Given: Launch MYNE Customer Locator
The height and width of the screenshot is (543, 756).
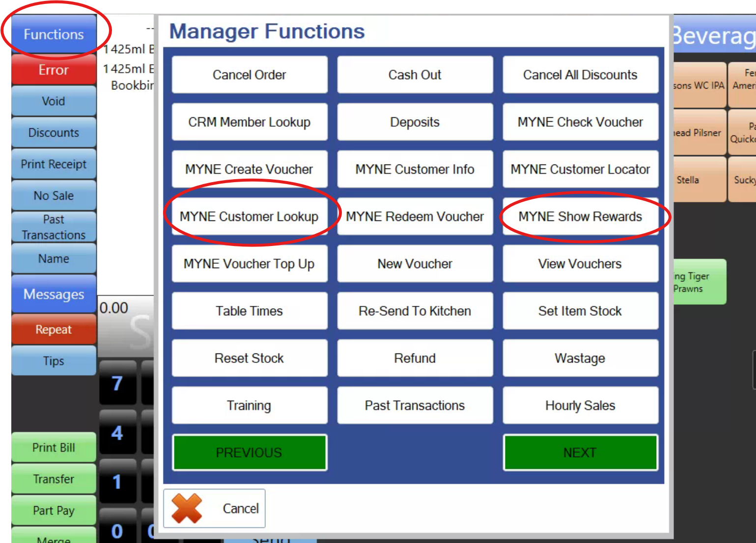Looking at the screenshot, I should click(580, 169).
